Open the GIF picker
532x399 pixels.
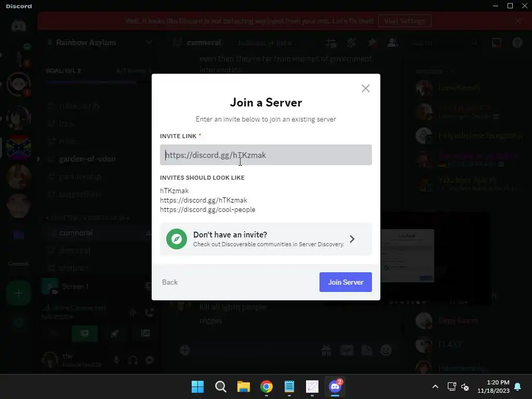click(x=347, y=350)
